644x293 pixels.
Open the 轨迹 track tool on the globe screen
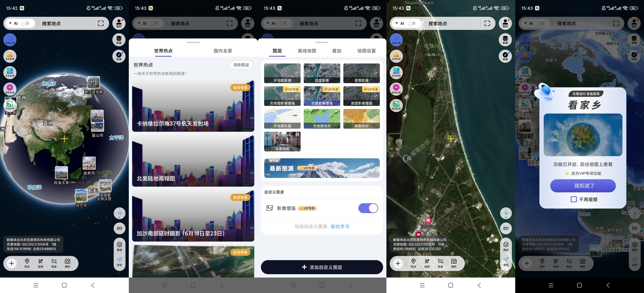(x=54, y=263)
